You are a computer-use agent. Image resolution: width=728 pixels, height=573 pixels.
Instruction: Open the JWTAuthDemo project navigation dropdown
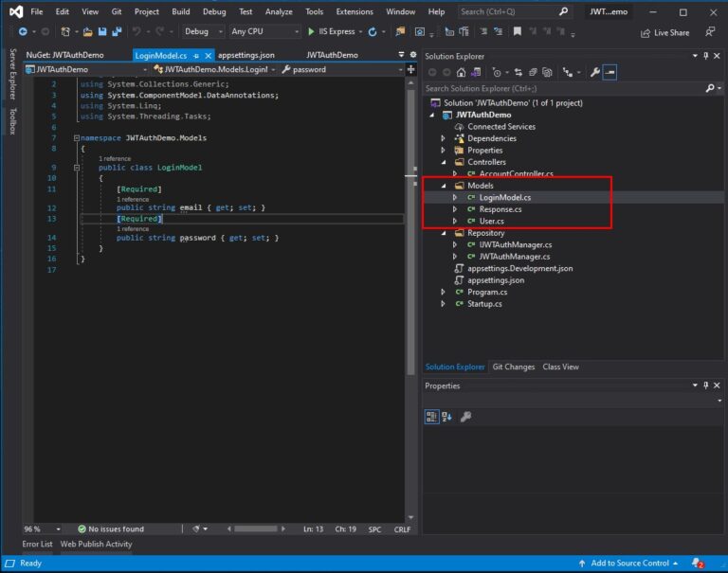[86, 69]
